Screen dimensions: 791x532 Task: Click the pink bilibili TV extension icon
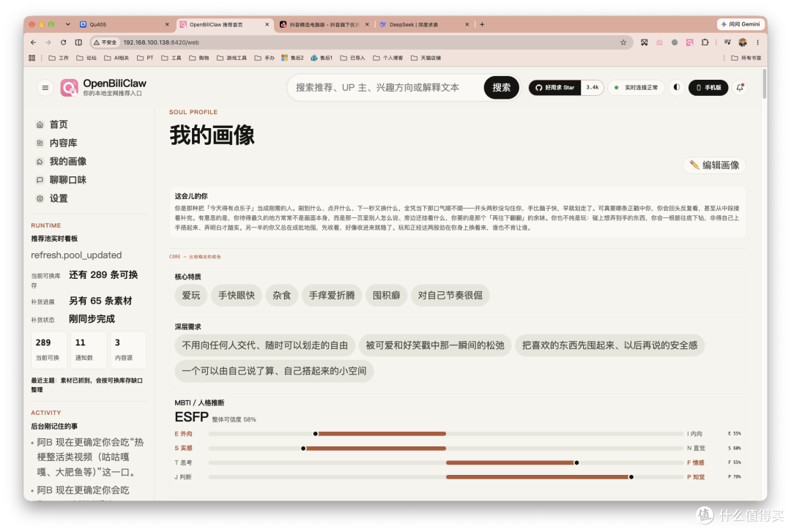tap(659, 42)
